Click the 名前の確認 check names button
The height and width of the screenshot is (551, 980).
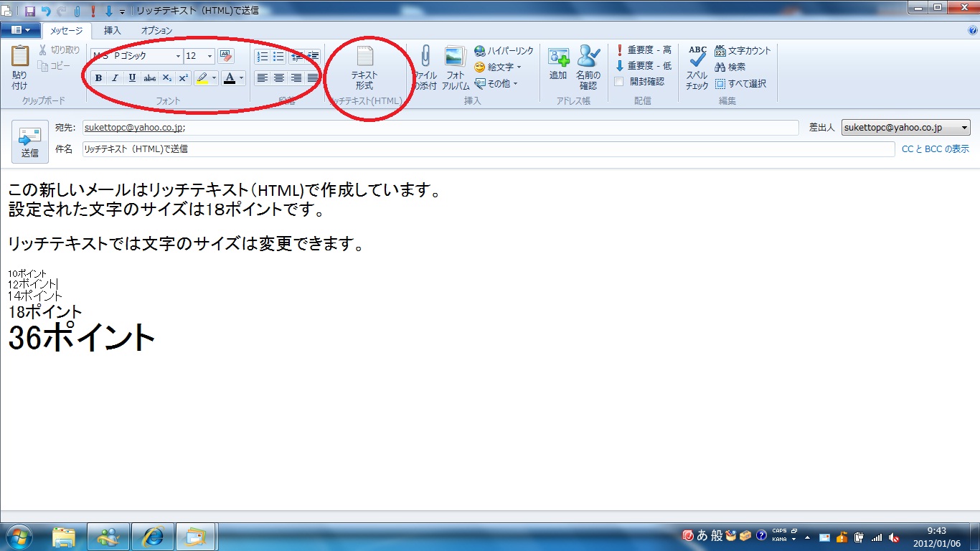click(x=588, y=68)
